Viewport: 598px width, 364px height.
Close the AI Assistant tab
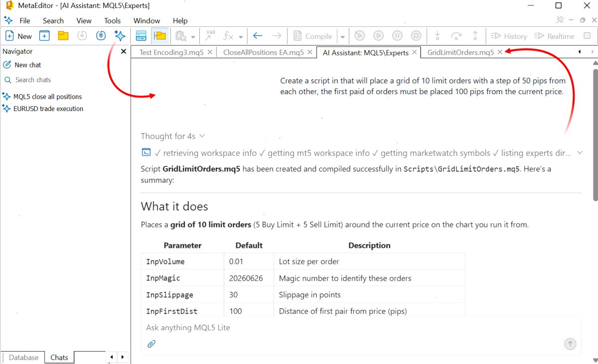pyautogui.click(x=415, y=52)
